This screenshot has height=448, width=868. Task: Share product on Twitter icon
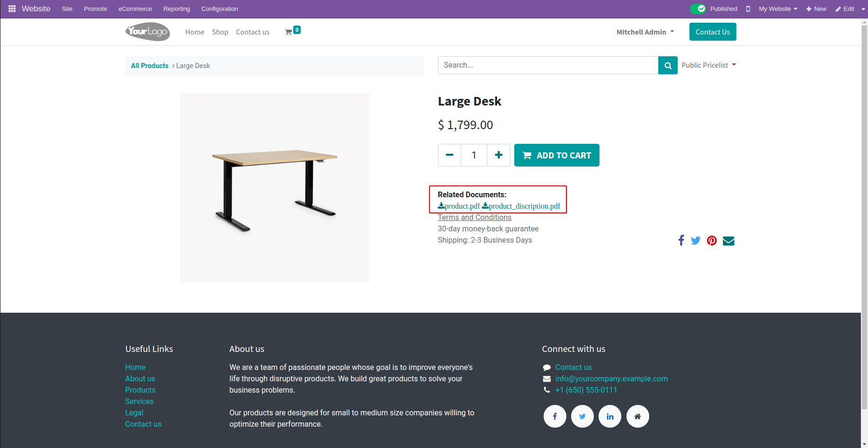pos(696,240)
